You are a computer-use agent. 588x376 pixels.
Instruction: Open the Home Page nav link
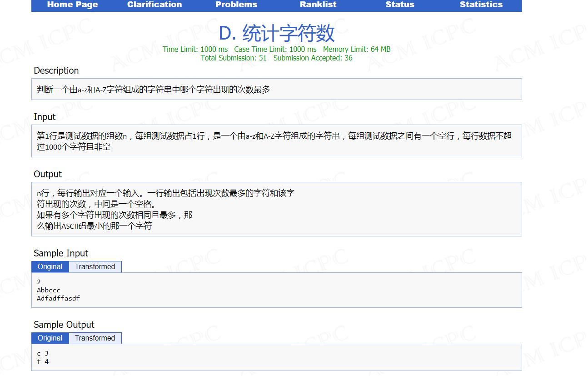tap(72, 5)
